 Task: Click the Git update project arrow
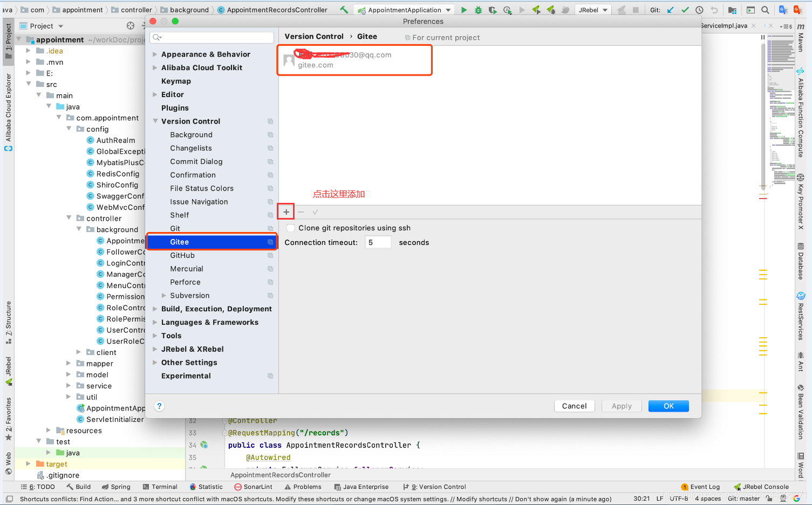[671, 10]
